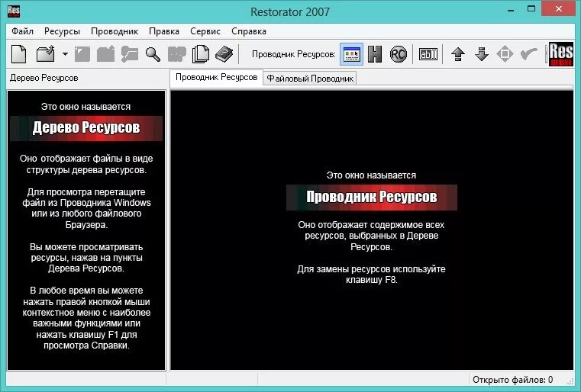
Task: Select the default resource view mode icon
Action: (351, 54)
